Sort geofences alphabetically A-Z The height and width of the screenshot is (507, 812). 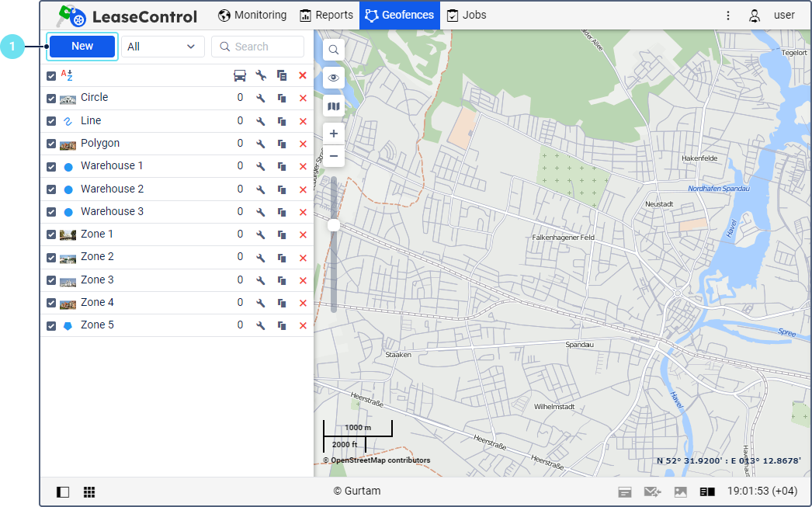pos(67,75)
